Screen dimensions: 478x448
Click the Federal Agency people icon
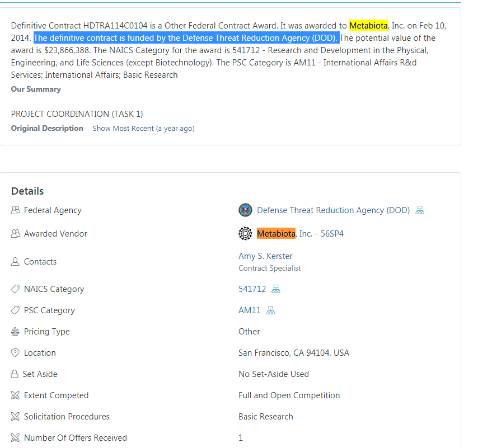(x=15, y=210)
